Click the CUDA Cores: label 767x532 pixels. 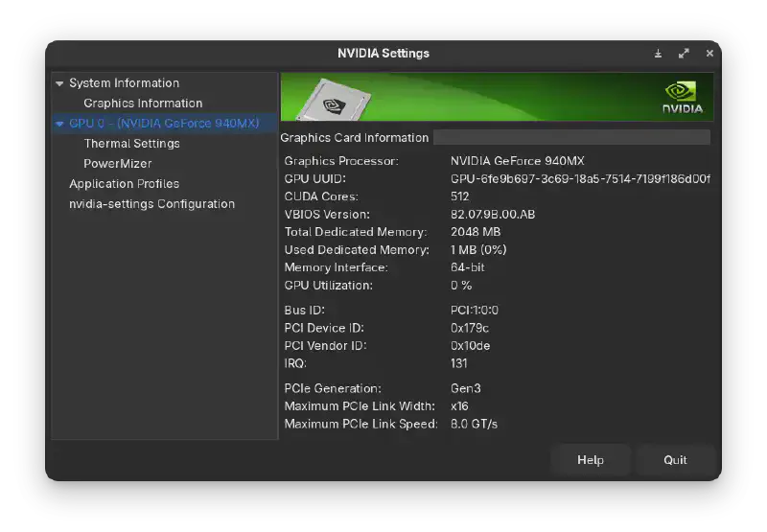321,197
